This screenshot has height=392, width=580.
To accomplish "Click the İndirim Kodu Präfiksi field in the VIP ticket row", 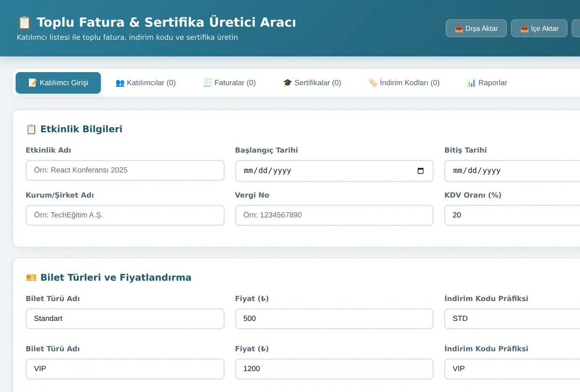I will pyautogui.click(x=512, y=369).
